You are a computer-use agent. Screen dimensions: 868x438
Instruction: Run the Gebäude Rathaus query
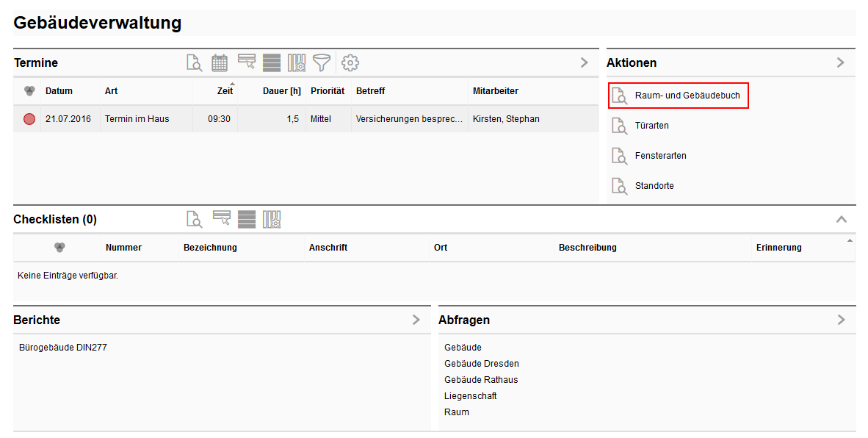pyautogui.click(x=481, y=380)
